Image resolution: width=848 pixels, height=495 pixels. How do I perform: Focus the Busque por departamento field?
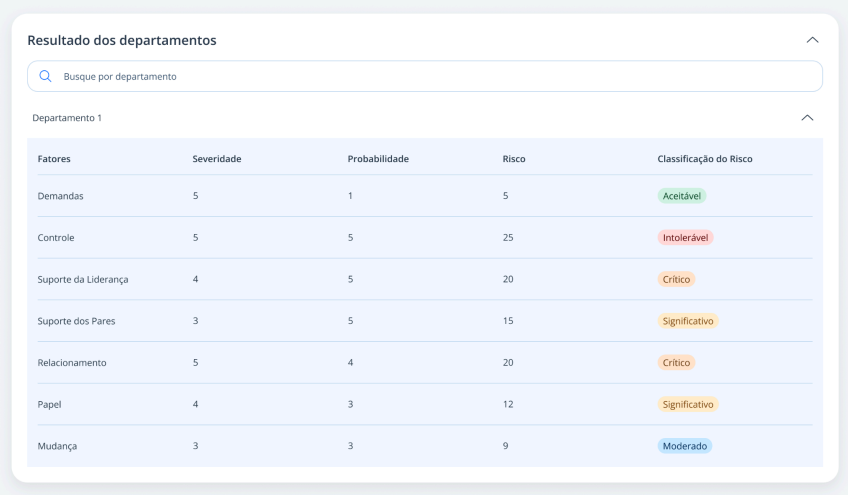pos(425,76)
